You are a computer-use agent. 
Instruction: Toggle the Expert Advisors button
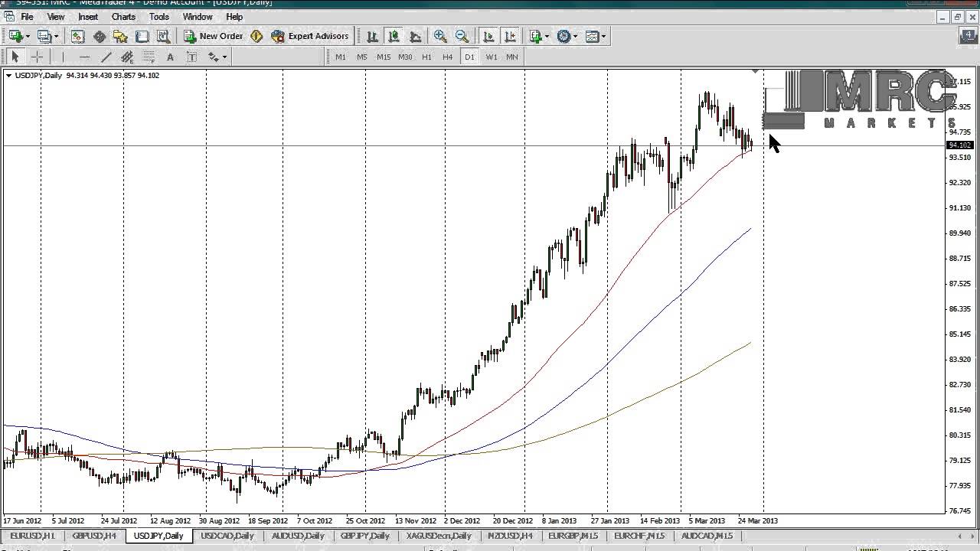pyautogui.click(x=309, y=36)
